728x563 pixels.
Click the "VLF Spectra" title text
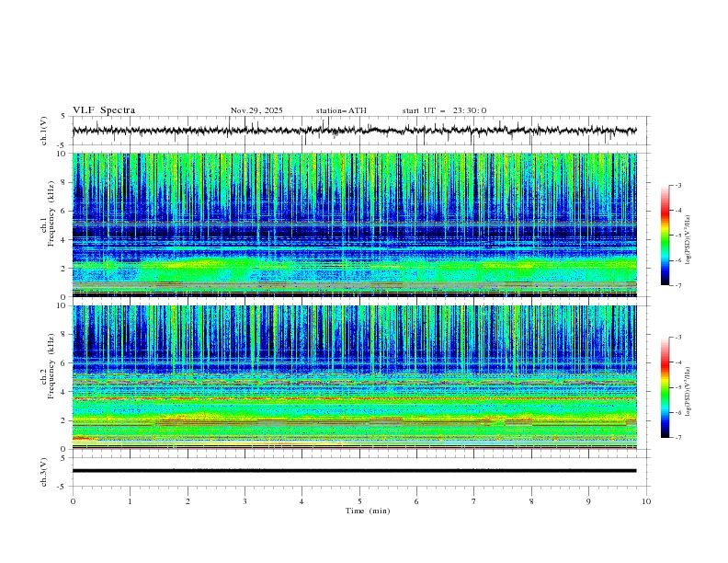[104, 110]
